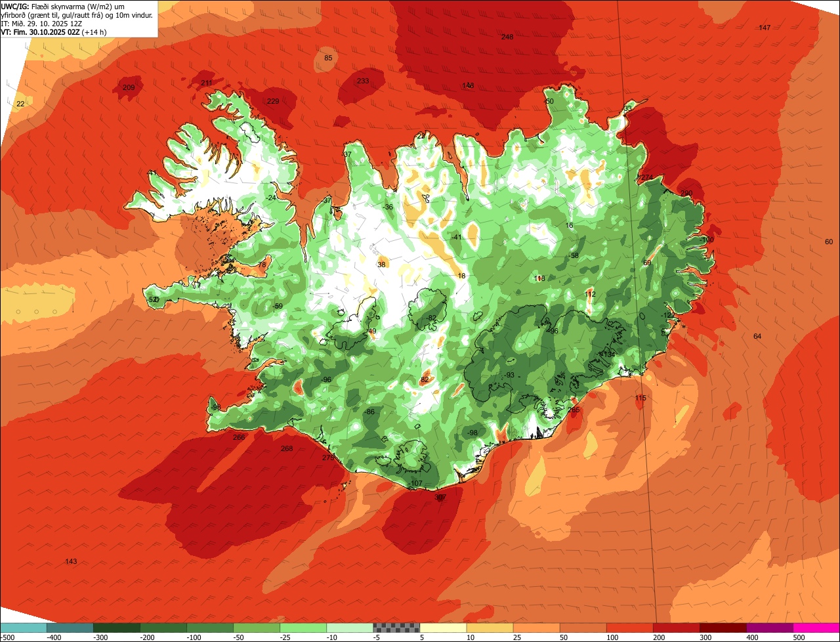Screen dimensions: 840x642
Task: Click the map value 69
Action: click(647, 263)
